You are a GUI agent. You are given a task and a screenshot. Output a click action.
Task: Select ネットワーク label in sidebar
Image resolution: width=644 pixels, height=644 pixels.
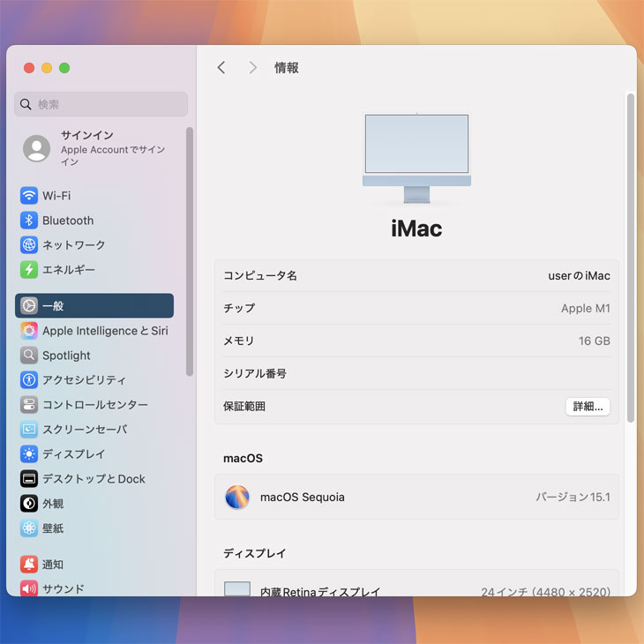tap(74, 245)
